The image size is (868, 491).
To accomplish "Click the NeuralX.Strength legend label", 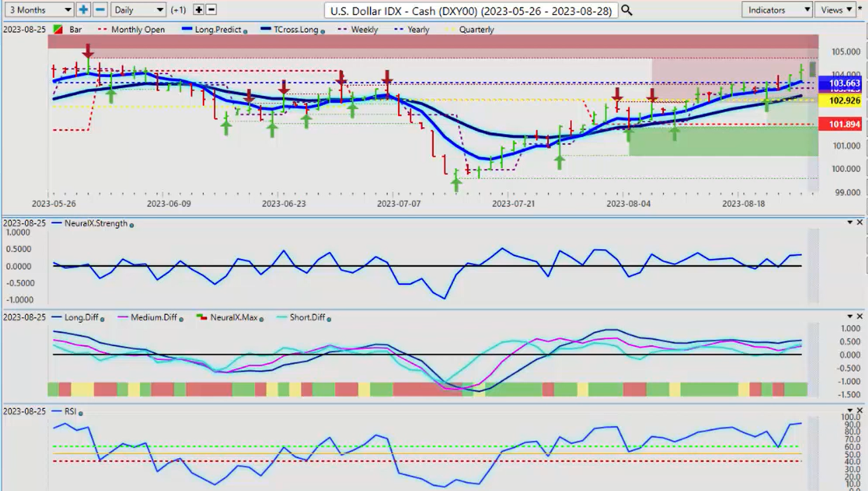I will pos(97,223).
